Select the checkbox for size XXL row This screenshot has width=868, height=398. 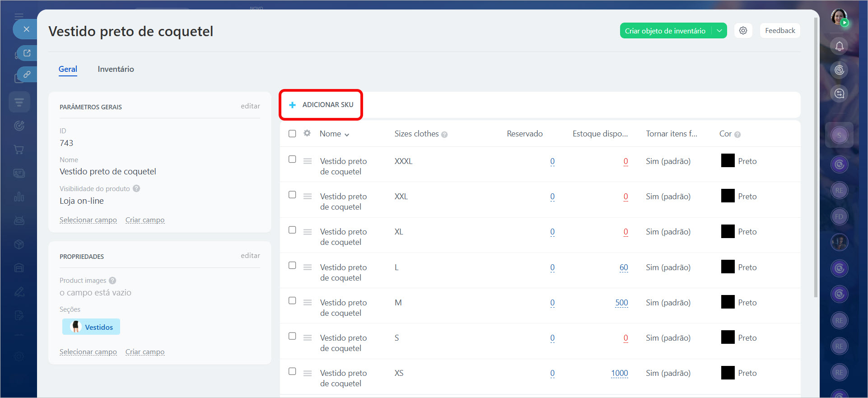click(x=292, y=195)
